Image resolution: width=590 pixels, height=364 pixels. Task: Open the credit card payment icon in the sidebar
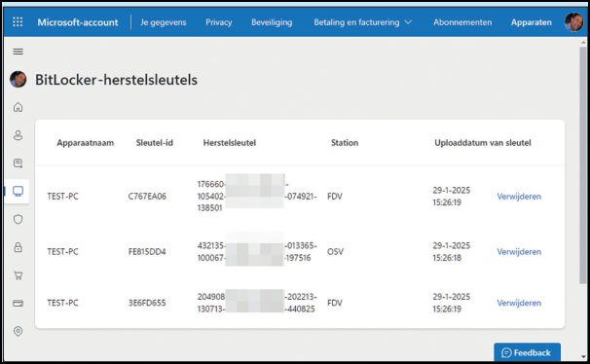click(18, 303)
